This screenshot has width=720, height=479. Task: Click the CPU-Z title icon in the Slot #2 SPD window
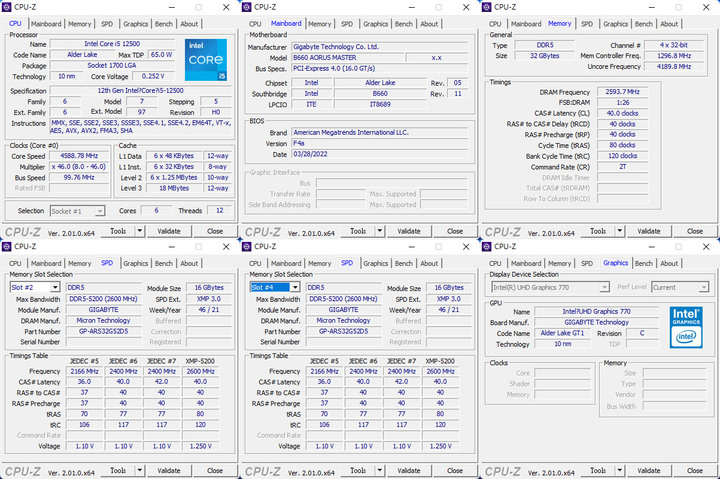(6, 247)
